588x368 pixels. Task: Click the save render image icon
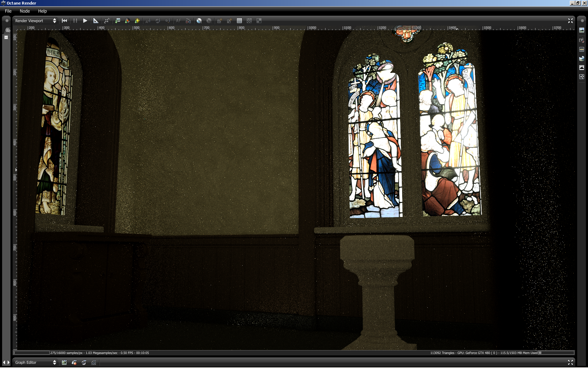118,21
